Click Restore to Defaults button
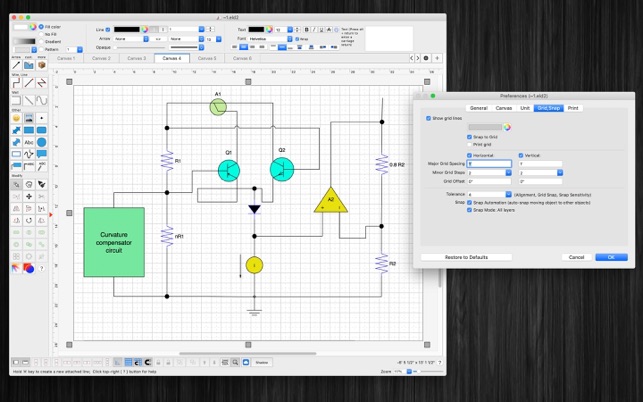 466,257
